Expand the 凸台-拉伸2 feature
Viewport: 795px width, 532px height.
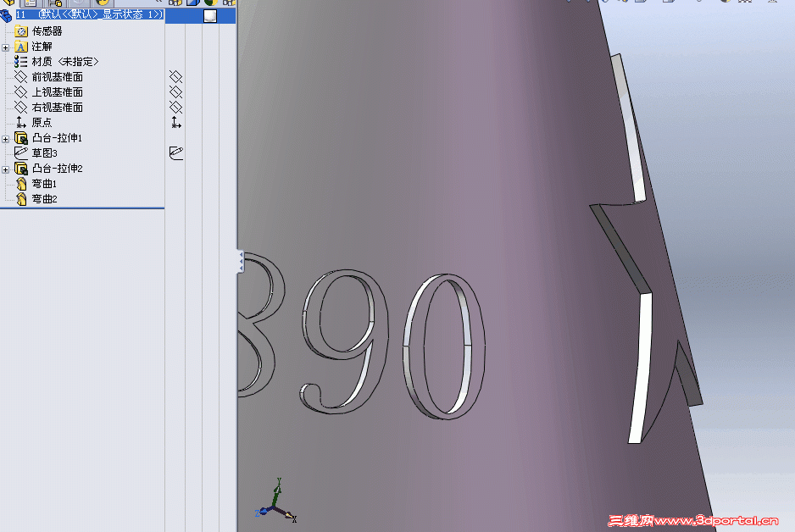pos(4,169)
